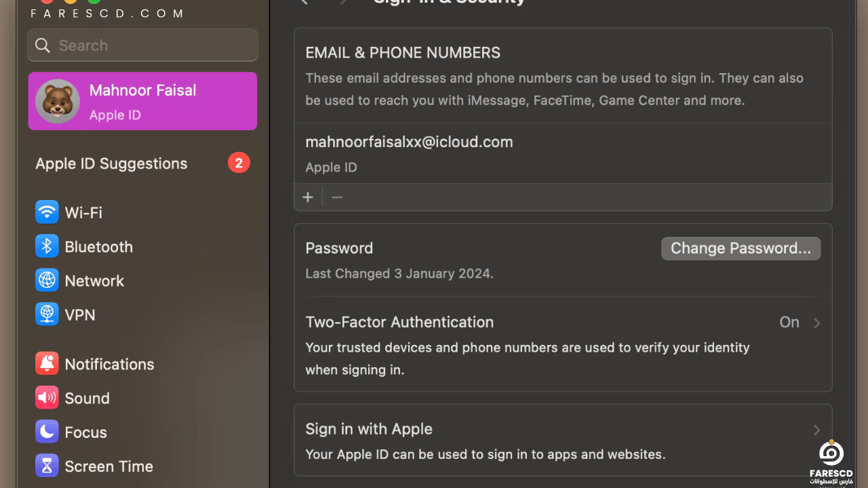Open the Apple ID suggestions badge showing 2
Screen dimensions: 868x488
[239, 163]
